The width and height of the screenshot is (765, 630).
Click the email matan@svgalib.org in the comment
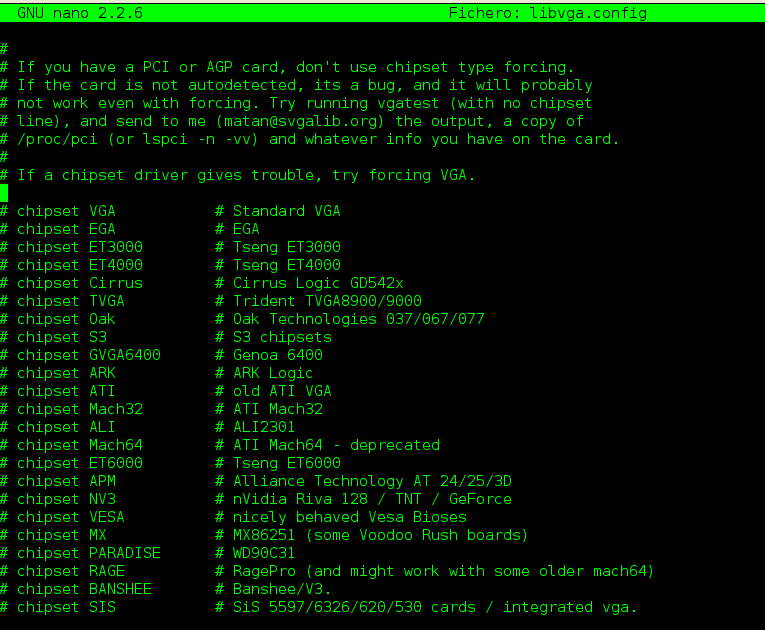point(300,122)
